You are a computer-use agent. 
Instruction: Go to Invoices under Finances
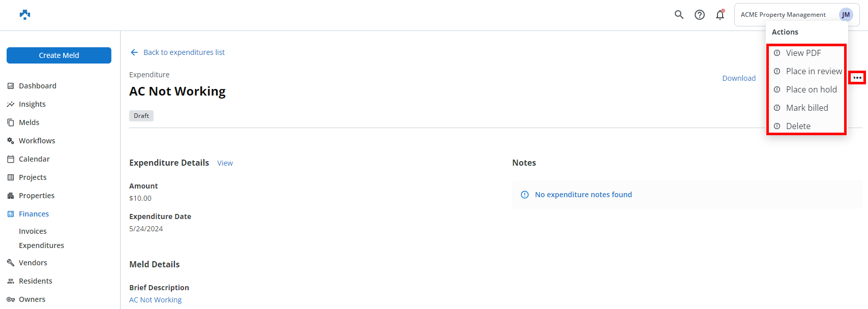pyautogui.click(x=33, y=231)
